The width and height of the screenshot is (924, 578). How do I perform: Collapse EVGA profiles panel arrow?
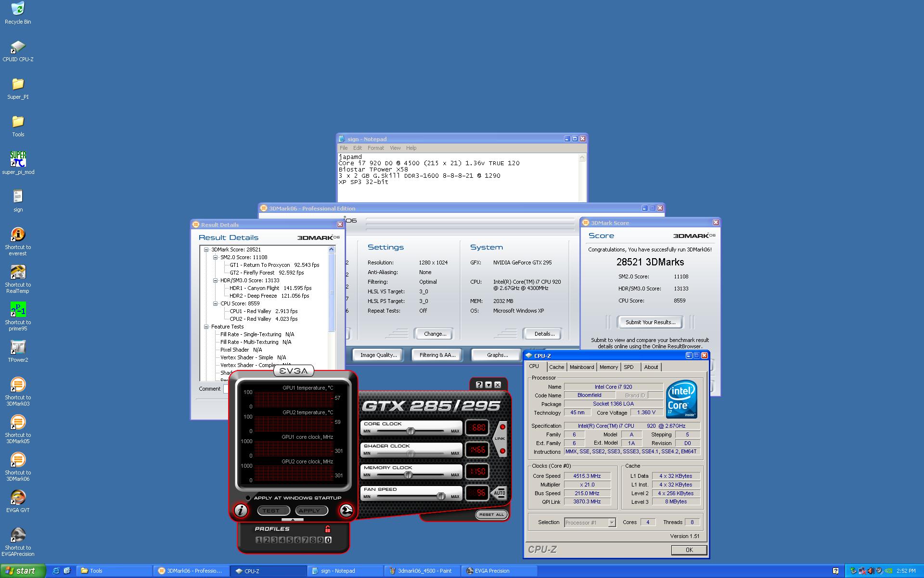click(293, 520)
